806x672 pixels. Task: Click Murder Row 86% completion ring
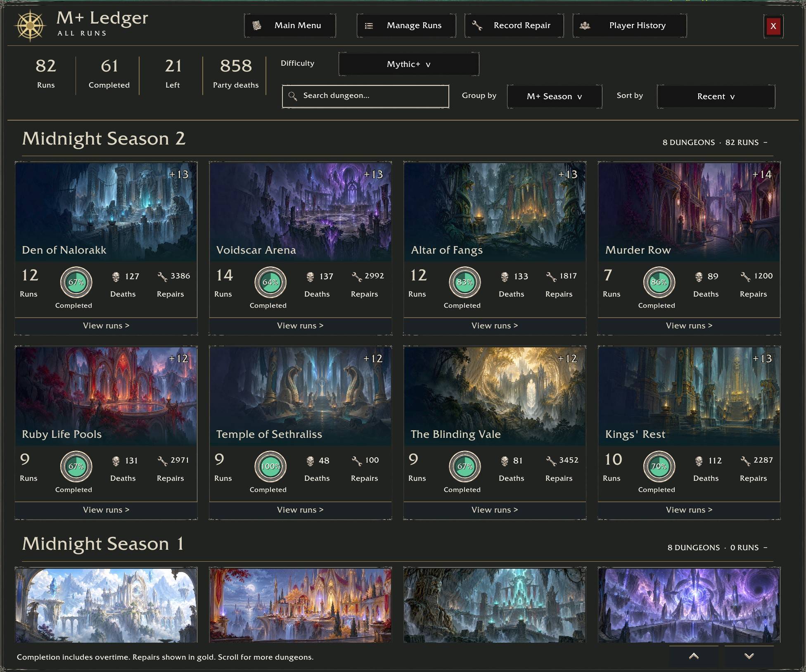tap(659, 283)
